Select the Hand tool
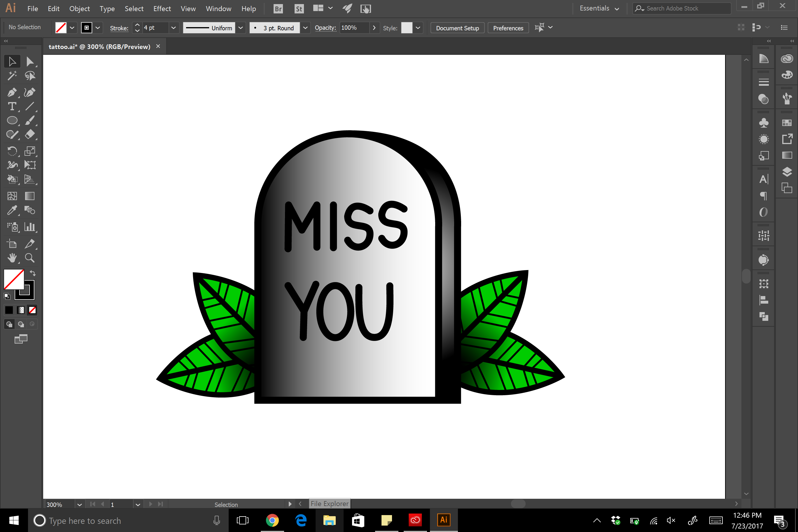 pyautogui.click(x=12, y=258)
